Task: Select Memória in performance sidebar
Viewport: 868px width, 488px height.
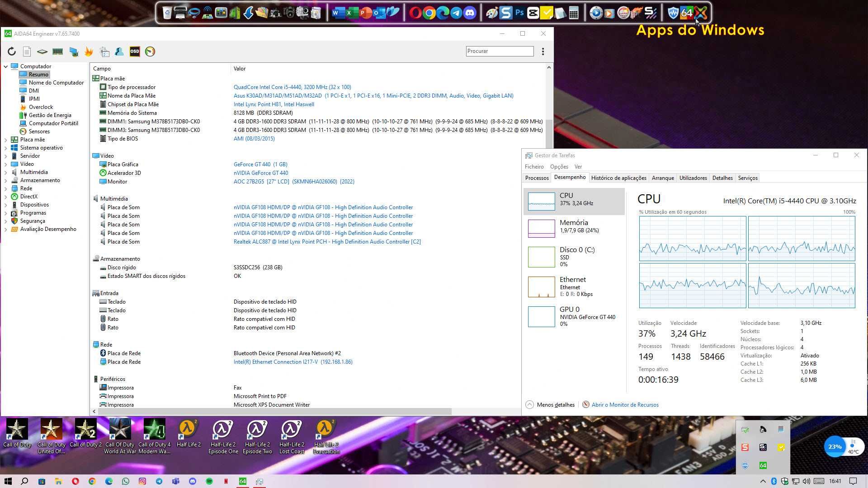Action: click(574, 228)
